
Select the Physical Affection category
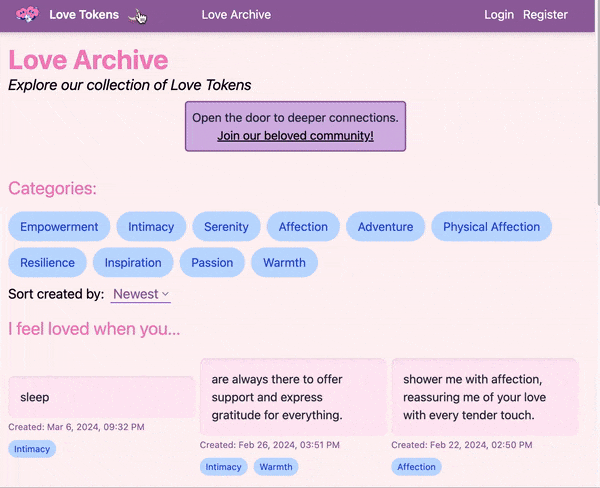pyautogui.click(x=491, y=227)
